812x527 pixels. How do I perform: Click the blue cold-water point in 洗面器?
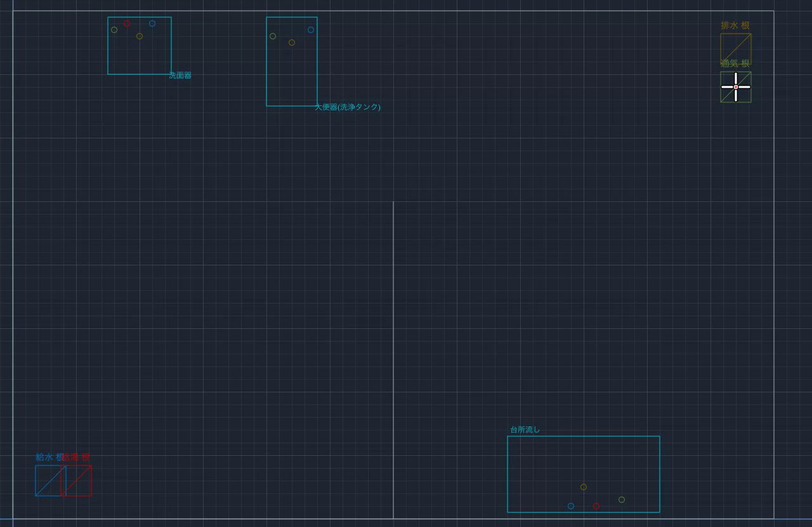(152, 23)
